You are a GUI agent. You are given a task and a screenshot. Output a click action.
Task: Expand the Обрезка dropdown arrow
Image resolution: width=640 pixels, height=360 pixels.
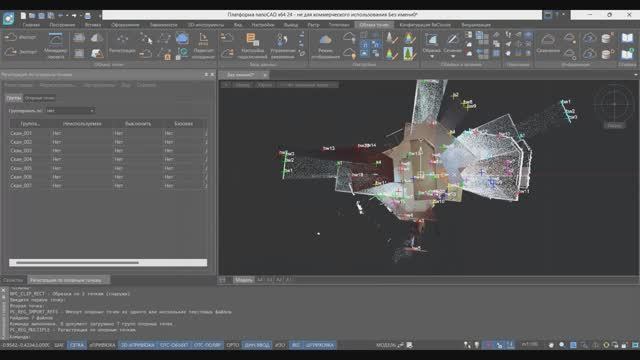[x=431, y=57]
